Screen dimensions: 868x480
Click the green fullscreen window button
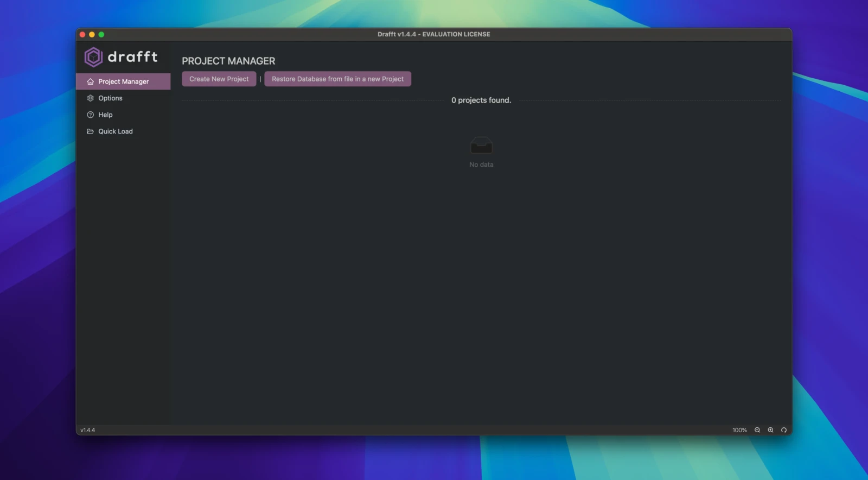click(x=101, y=34)
